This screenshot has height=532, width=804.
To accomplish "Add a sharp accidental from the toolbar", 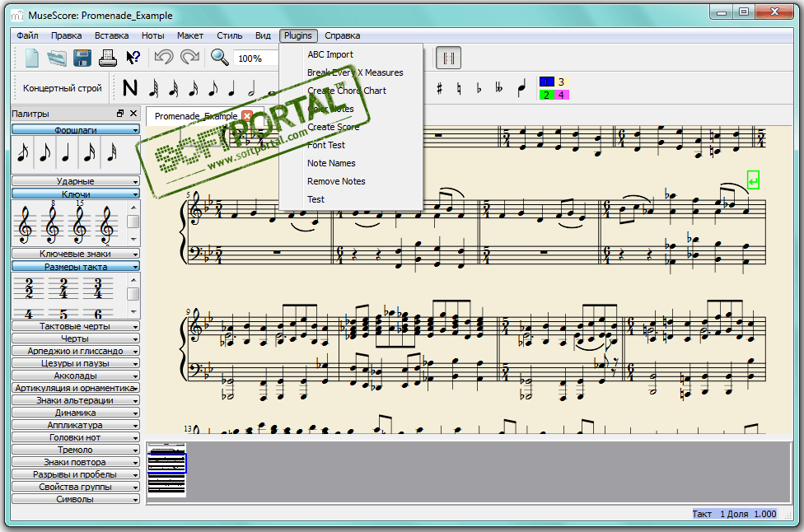I will click(439, 89).
